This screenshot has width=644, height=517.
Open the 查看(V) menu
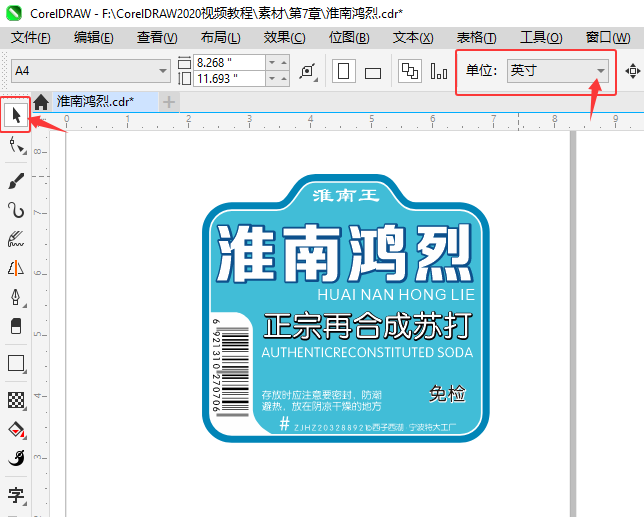point(157,38)
